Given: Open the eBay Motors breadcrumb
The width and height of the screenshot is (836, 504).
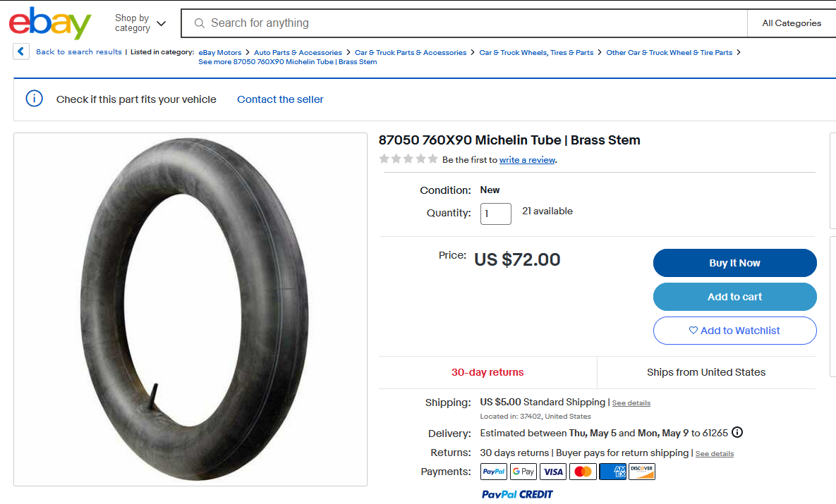Looking at the screenshot, I should click(220, 52).
